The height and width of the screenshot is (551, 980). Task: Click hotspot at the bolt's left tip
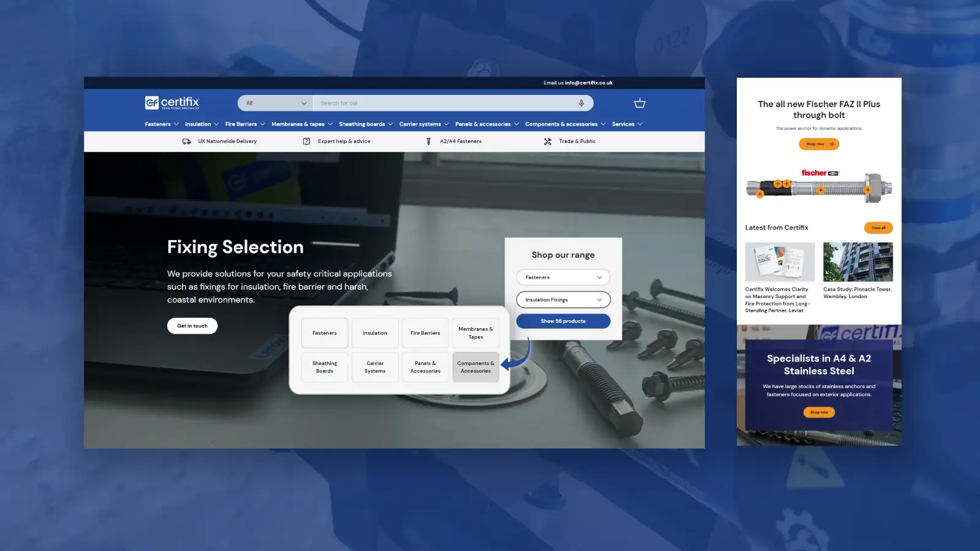tap(760, 195)
